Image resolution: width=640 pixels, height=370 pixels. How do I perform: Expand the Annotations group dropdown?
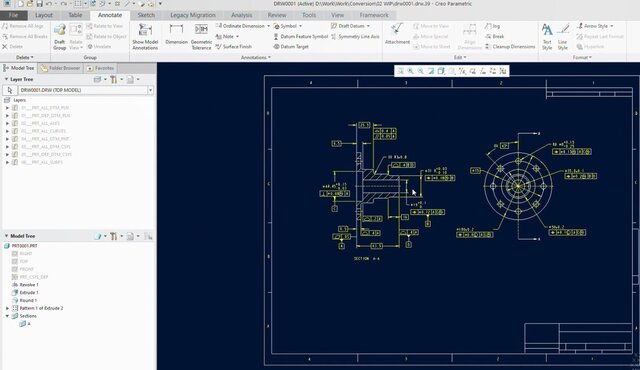[x=256, y=58]
